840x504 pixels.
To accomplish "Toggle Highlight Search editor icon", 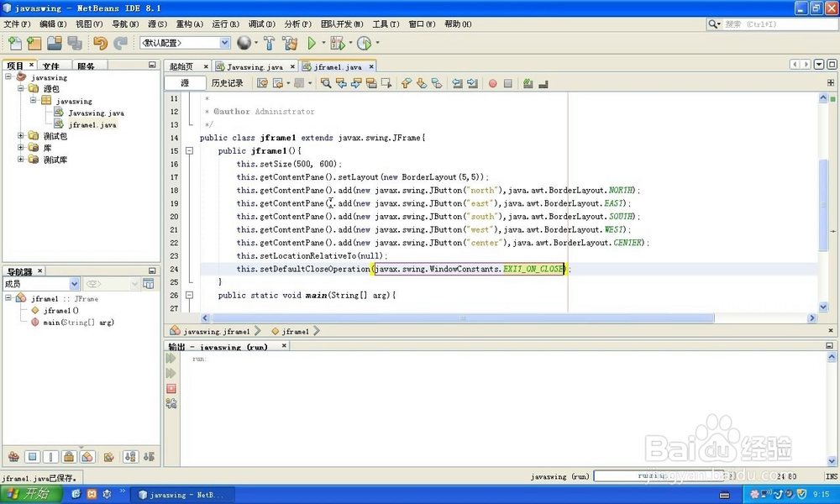I will 370,83.
